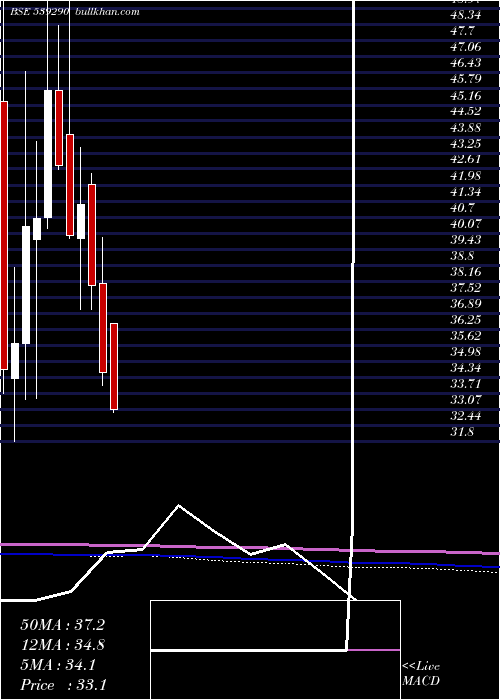Viewport: 500px width, 700px height.
Task: Select the 31.8 price axis label
Action: tap(462, 432)
